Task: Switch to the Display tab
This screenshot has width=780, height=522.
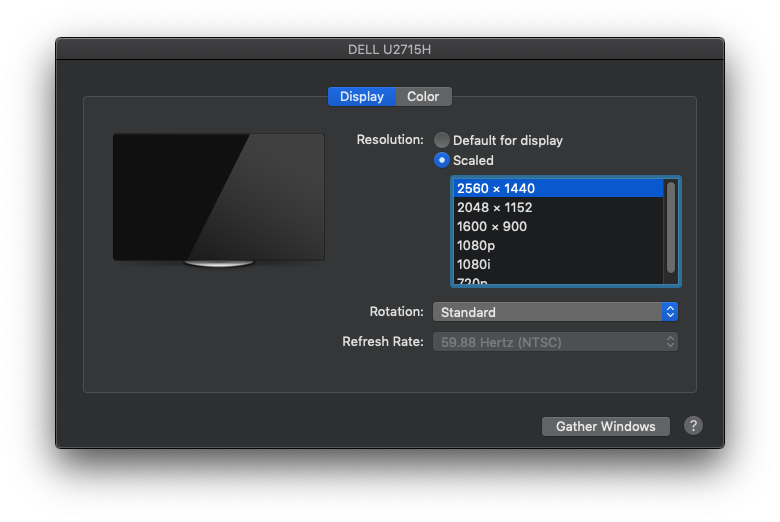Action: pos(362,97)
